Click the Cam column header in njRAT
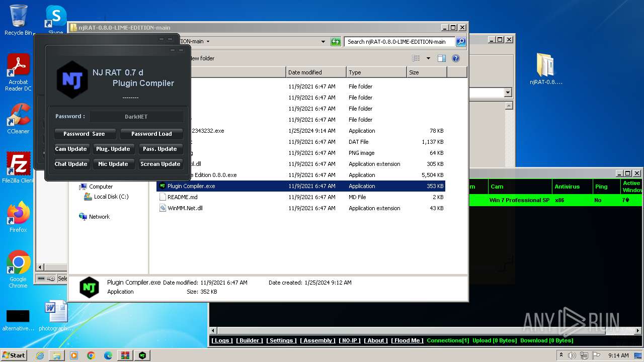Image resolution: width=644 pixels, height=362 pixels. pyautogui.click(x=520, y=187)
